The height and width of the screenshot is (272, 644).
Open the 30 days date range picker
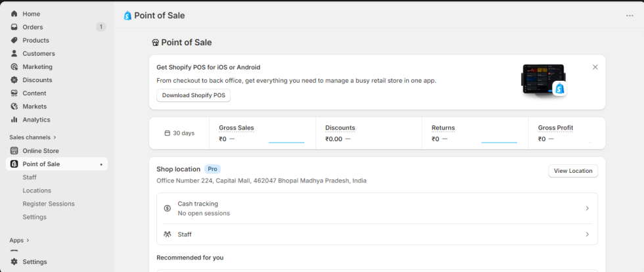tap(179, 133)
